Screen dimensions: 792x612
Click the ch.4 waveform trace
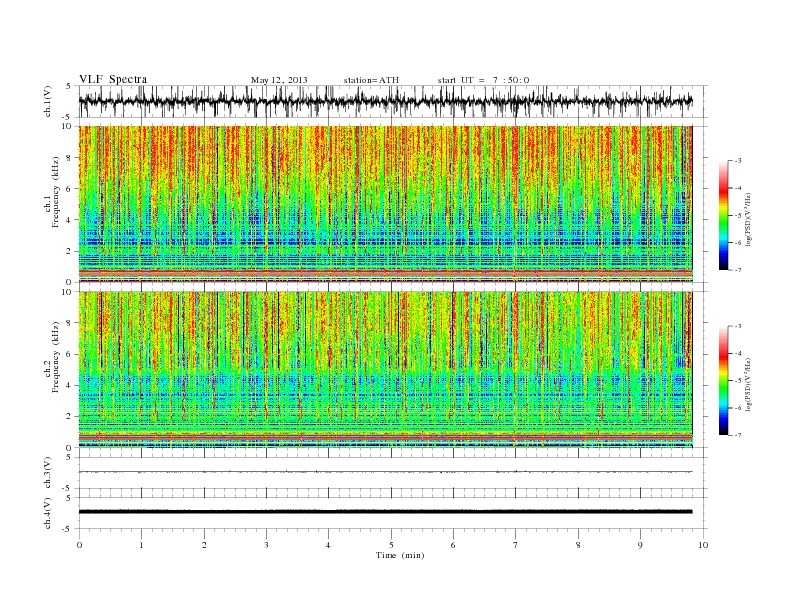(x=385, y=512)
